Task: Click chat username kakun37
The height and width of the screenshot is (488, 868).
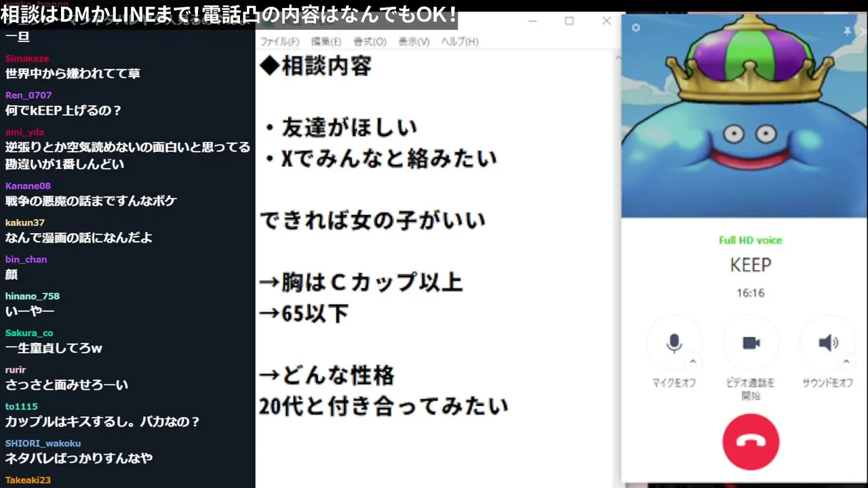Action: (25, 222)
